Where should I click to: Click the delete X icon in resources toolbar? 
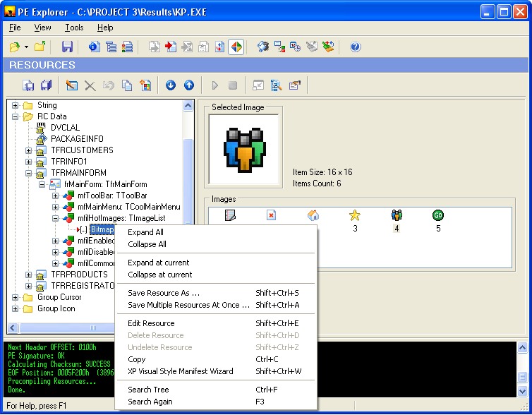pos(90,85)
